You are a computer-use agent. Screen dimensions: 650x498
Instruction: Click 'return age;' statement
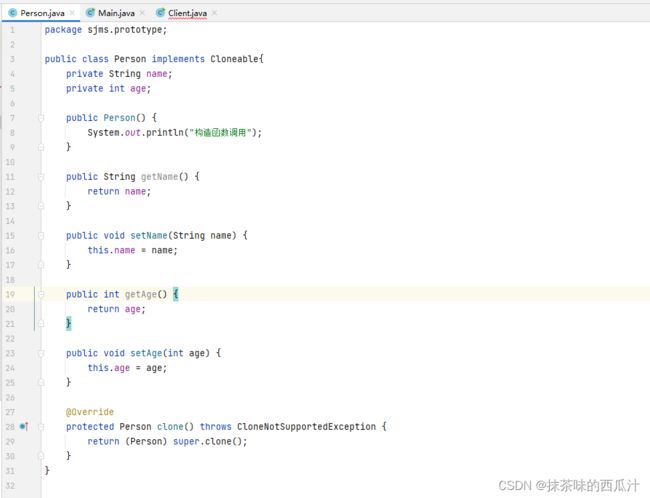tap(116, 309)
